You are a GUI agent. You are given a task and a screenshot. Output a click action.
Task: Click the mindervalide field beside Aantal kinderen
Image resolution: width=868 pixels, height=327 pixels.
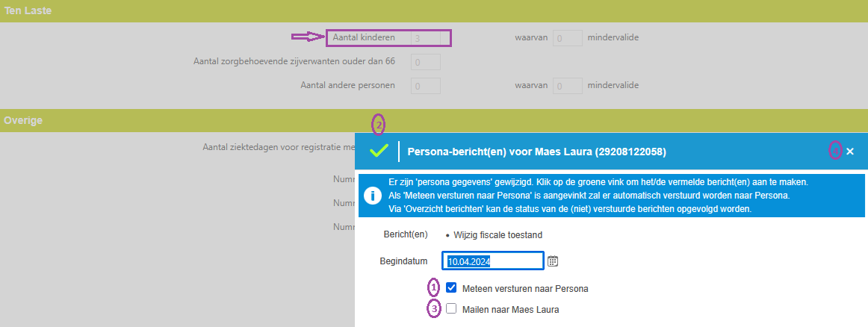568,37
